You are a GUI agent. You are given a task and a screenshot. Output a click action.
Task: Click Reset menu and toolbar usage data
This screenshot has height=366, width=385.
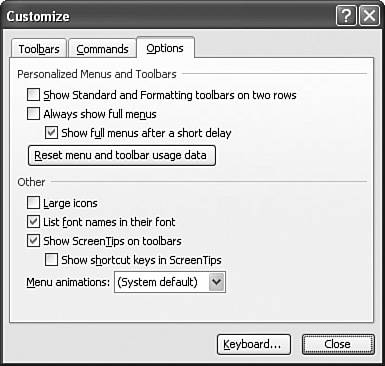coord(122,155)
